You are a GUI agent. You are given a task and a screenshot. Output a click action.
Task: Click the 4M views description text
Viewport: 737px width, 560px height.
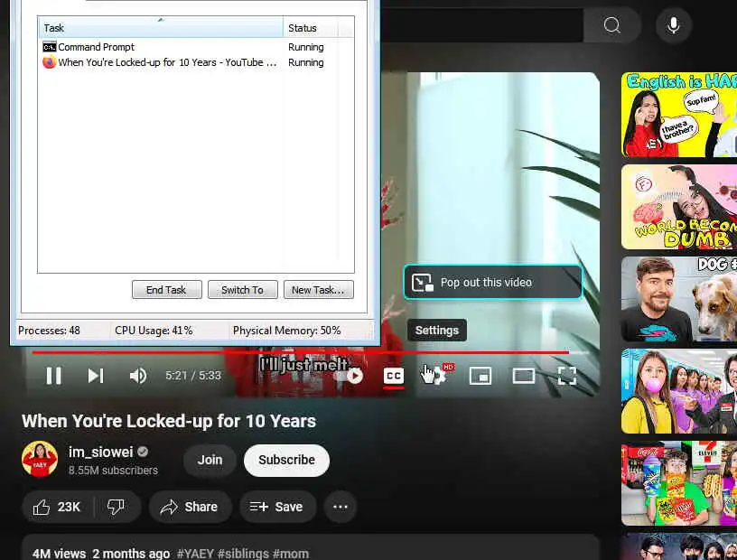coord(60,554)
